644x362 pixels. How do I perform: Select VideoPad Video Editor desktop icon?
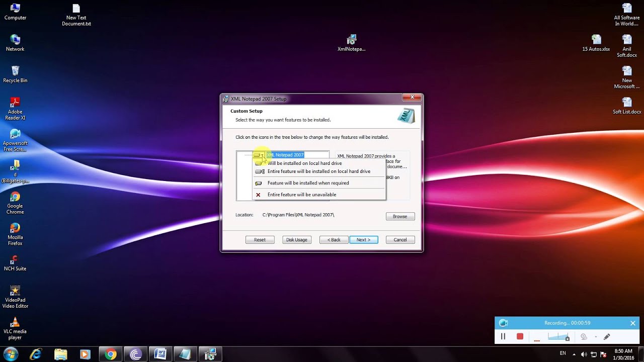pos(15,297)
